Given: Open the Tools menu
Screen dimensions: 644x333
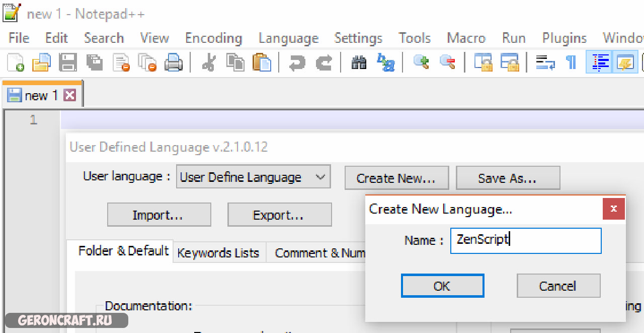Looking at the screenshot, I should (x=415, y=38).
